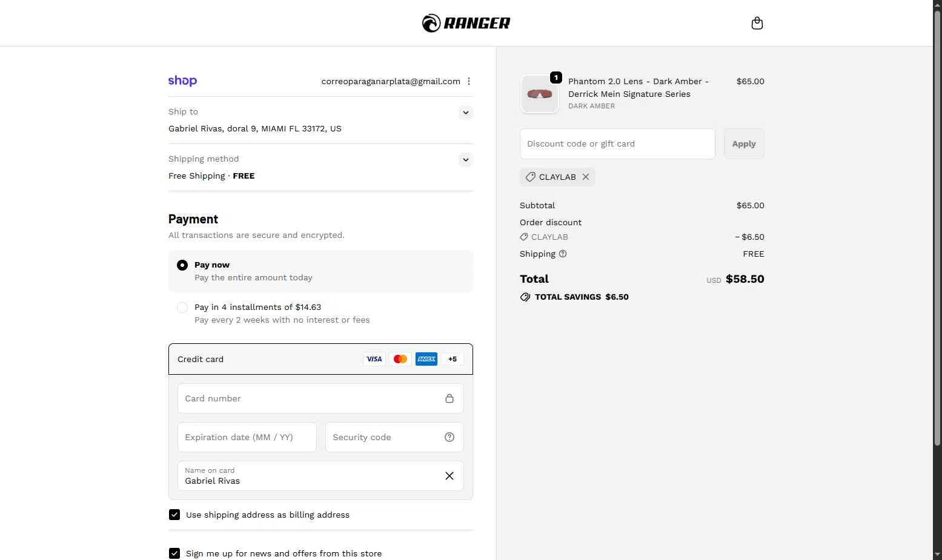942x560 pixels.
Task: Click the Security code field
Action: point(394,437)
